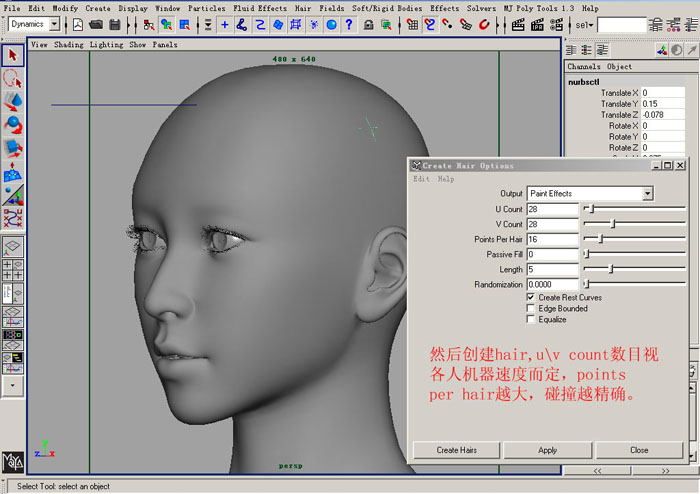Toggle curves selection mask icon
Viewport: 700px width, 494px height.
(260, 25)
